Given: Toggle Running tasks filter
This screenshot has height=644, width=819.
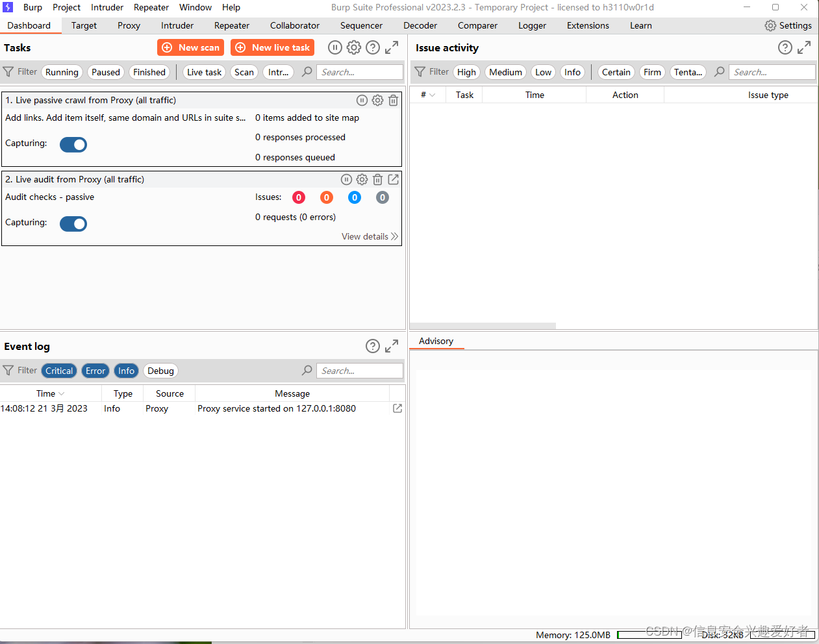Looking at the screenshot, I should pos(62,72).
